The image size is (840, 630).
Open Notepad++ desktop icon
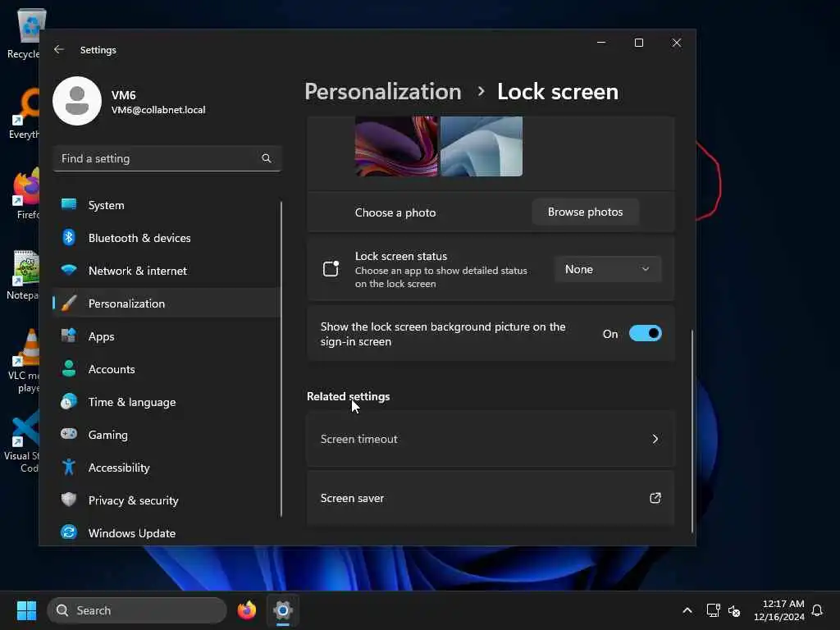[x=23, y=275]
